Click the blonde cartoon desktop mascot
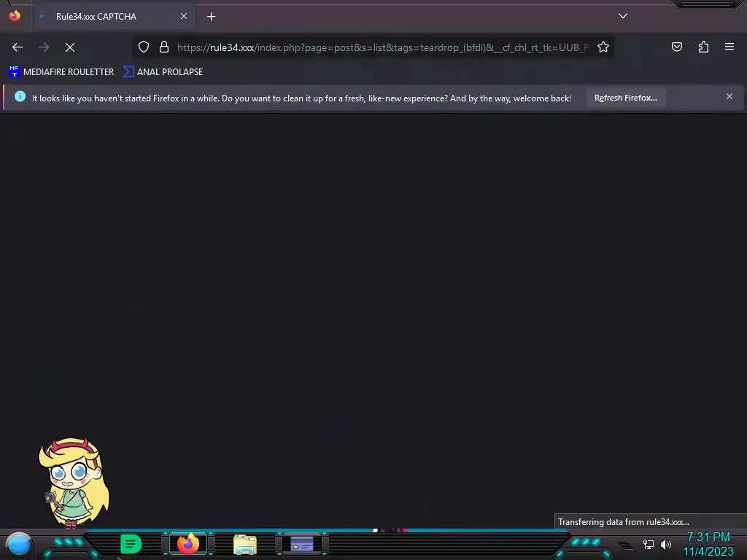Image resolution: width=747 pixels, height=560 pixels. point(74,483)
